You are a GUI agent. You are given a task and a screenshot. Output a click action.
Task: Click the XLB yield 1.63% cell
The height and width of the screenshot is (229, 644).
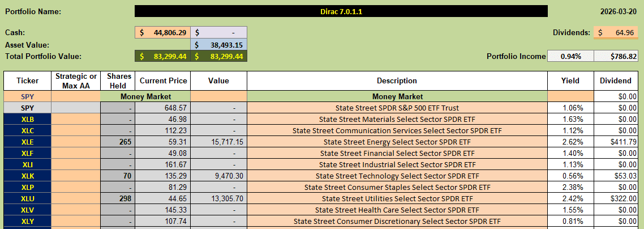570,120
